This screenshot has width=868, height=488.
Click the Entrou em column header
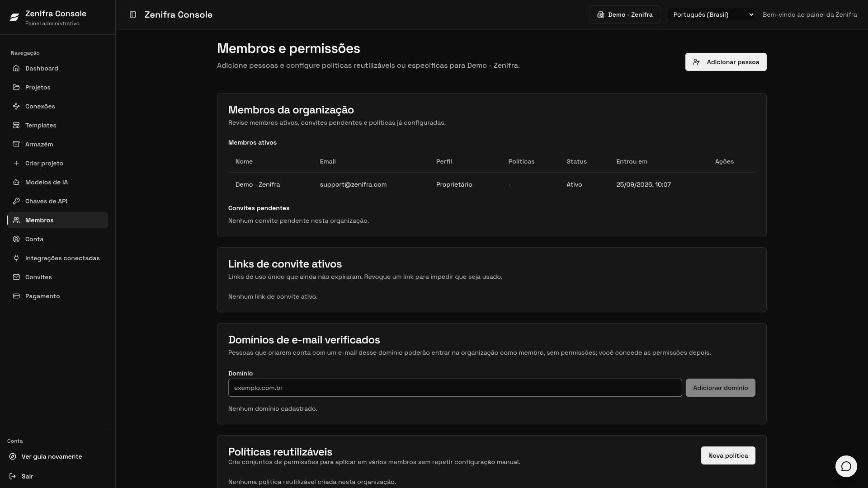coord(632,161)
